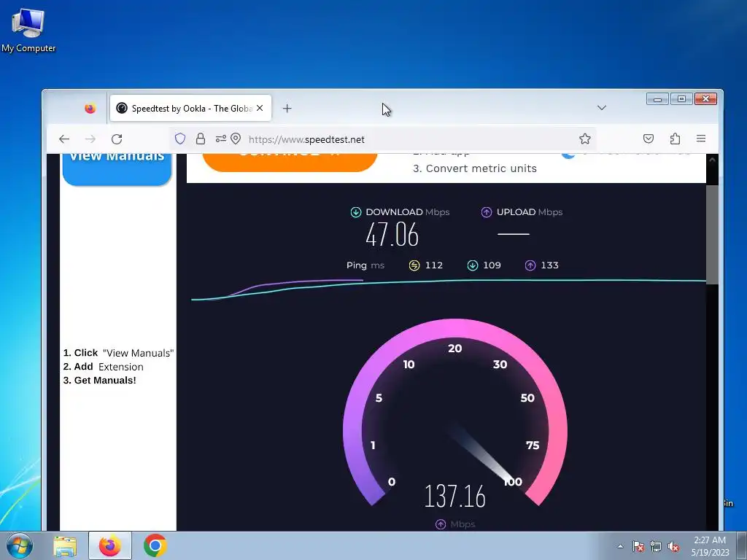Viewport: 747px width, 560px height.
Task: Click the My Computer desktop icon
Action: (x=28, y=30)
